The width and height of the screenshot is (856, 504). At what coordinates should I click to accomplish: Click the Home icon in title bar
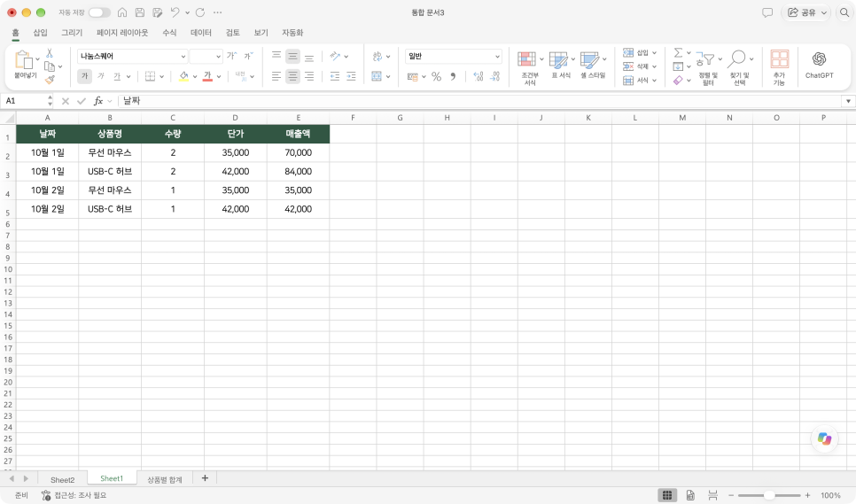pos(122,12)
